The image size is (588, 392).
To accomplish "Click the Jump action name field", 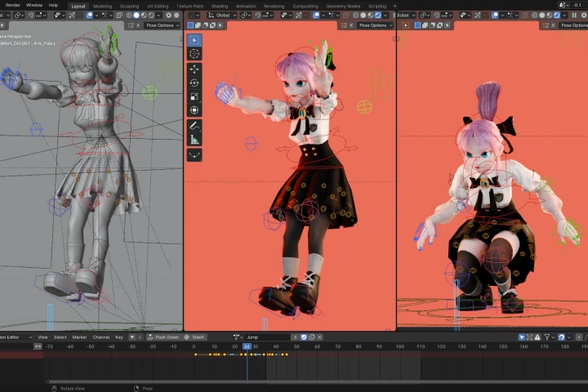I will (x=267, y=337).
